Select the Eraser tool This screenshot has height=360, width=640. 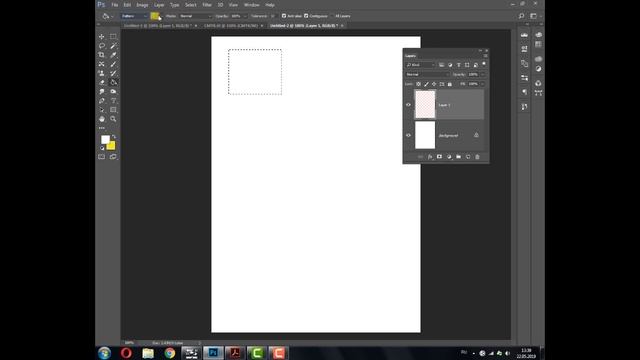(102, 82)
